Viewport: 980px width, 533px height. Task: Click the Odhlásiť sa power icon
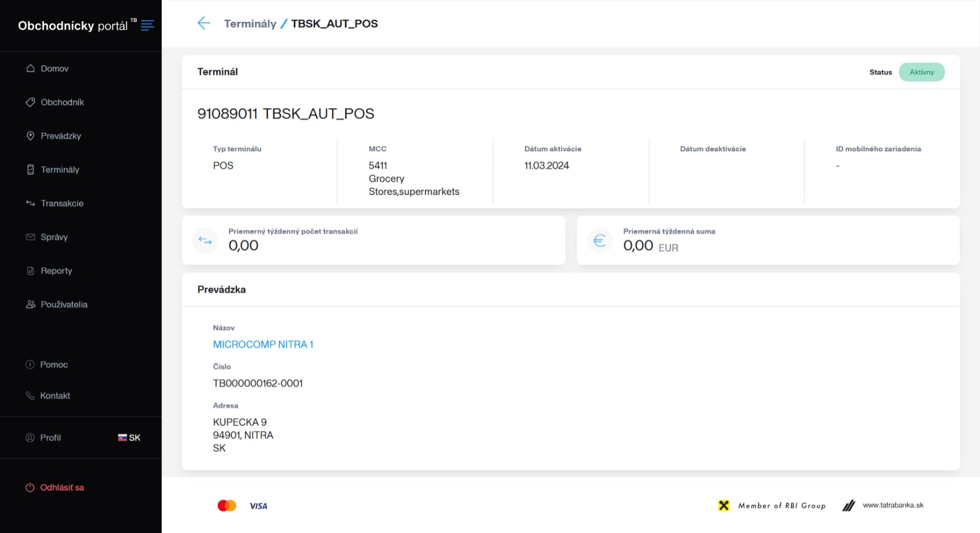pyautogui.click(x=30, y=487)
